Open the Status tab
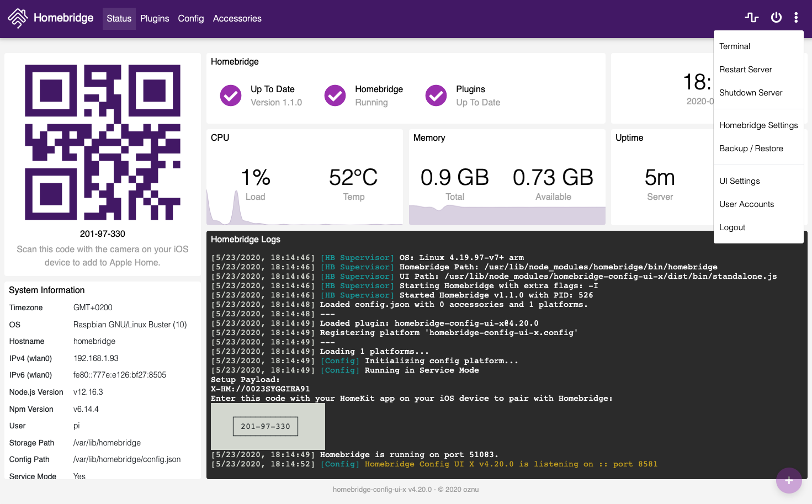The image size is (812, 504). 119,19
